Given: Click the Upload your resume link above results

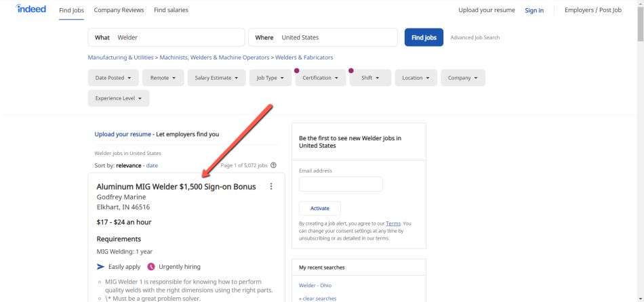Looking at the screenshot, I should point(123,134).
